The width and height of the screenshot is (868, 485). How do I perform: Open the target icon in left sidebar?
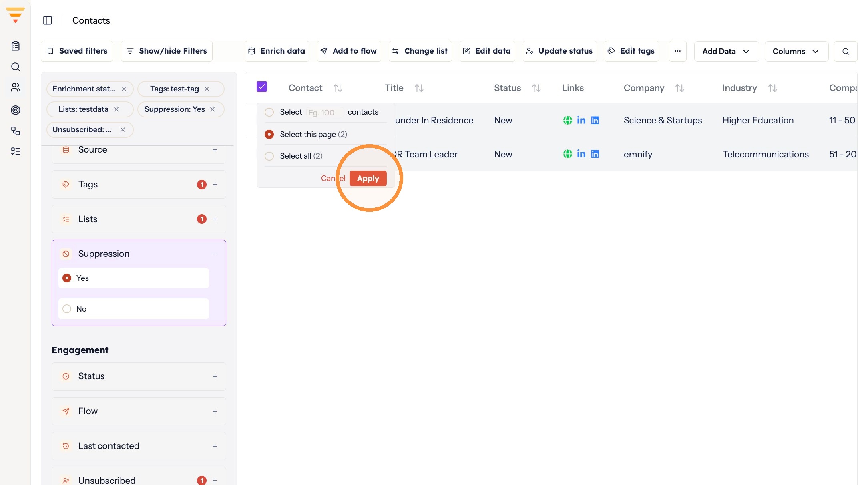16,110
